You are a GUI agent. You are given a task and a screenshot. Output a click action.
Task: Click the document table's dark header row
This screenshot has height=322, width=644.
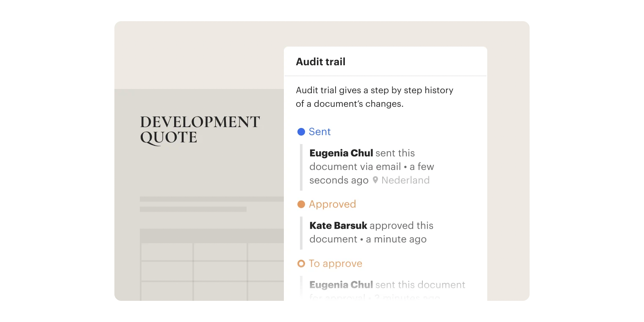(212, 236)
